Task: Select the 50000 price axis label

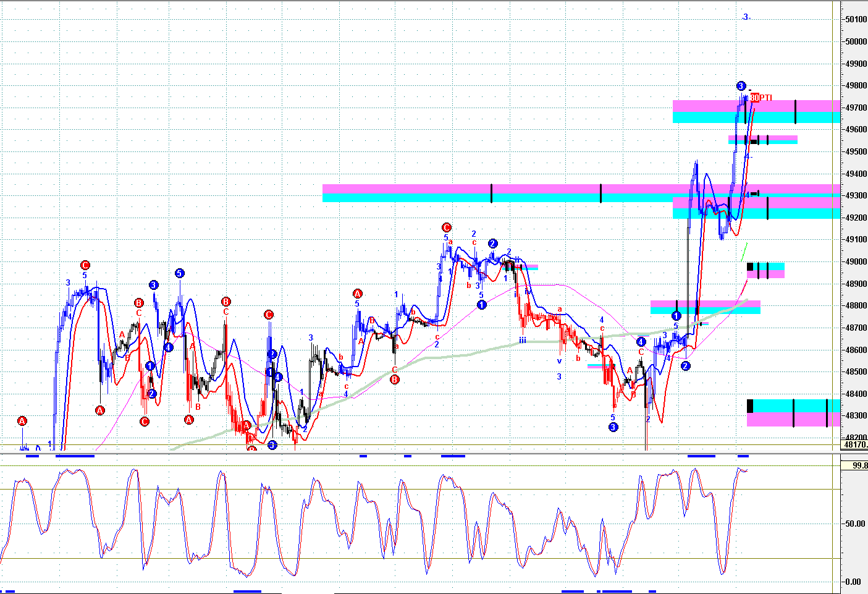Action: click(x=856, y=41)
